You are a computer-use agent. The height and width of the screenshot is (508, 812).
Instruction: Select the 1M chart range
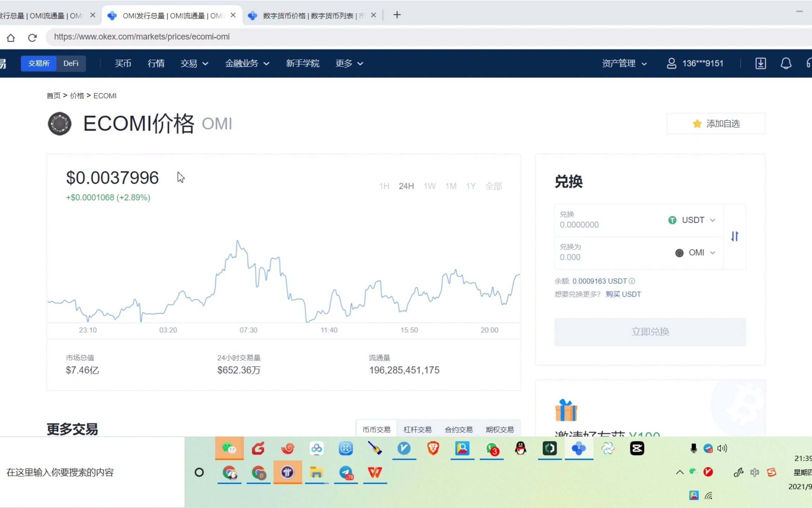point(451,186)
